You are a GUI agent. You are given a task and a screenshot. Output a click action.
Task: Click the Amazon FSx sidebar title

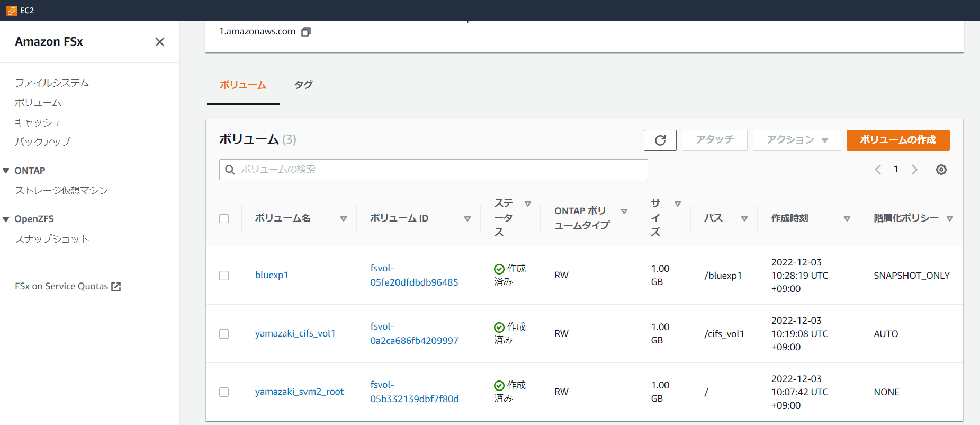point(49,42)
